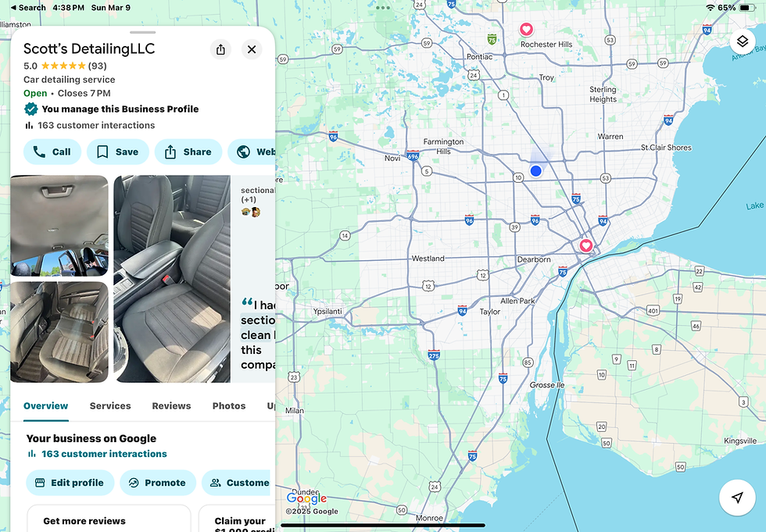Open the Get more reviews card
Viewport: 766px width, 532px height.
109,519
